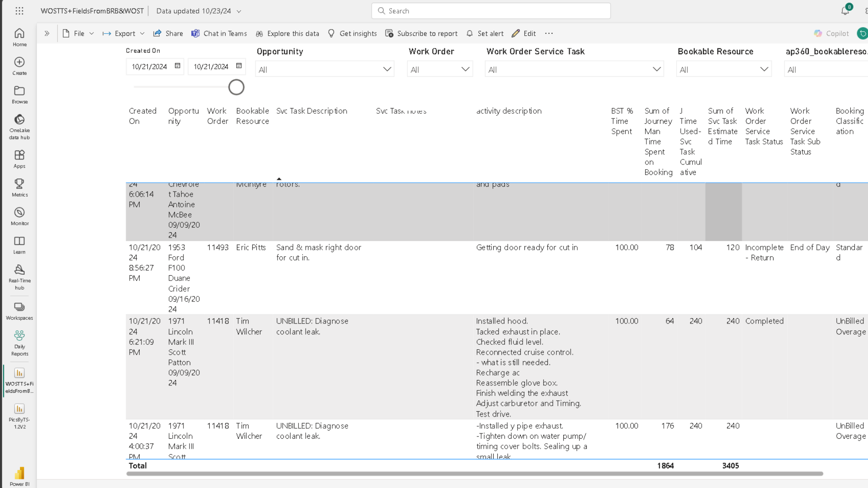868x488 pixels.
Task: Click the horizontal table scrollbar
Action: tap(475, 474)
